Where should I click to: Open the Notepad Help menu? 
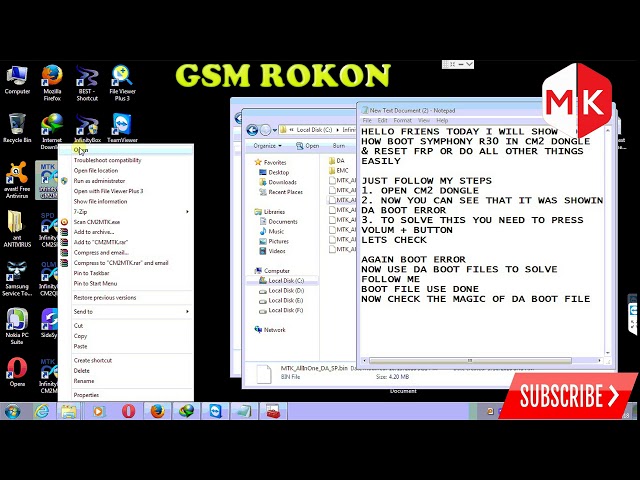(x=442, y=120)
